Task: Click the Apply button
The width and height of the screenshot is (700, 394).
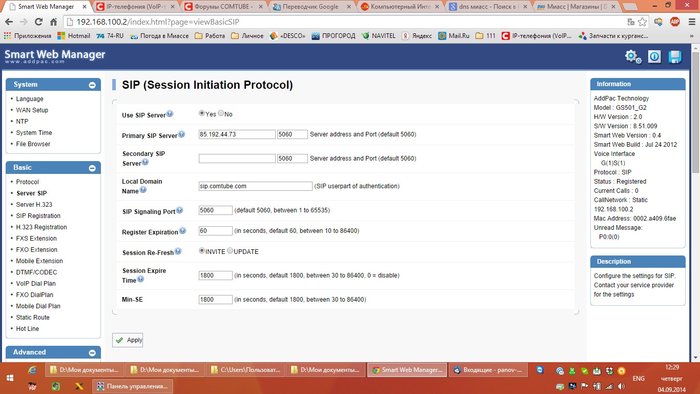Action: point(128,340)
